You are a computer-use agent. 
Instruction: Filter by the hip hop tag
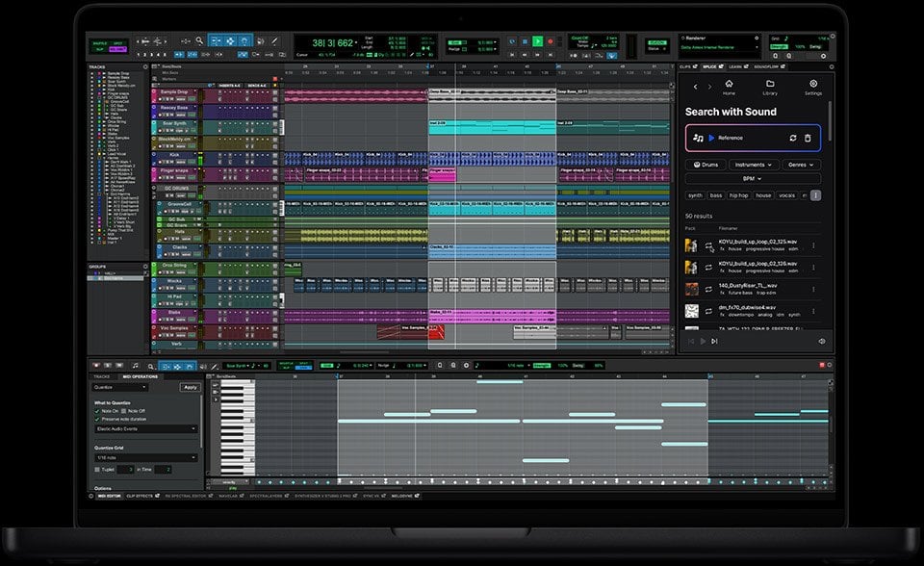[738, 195]
